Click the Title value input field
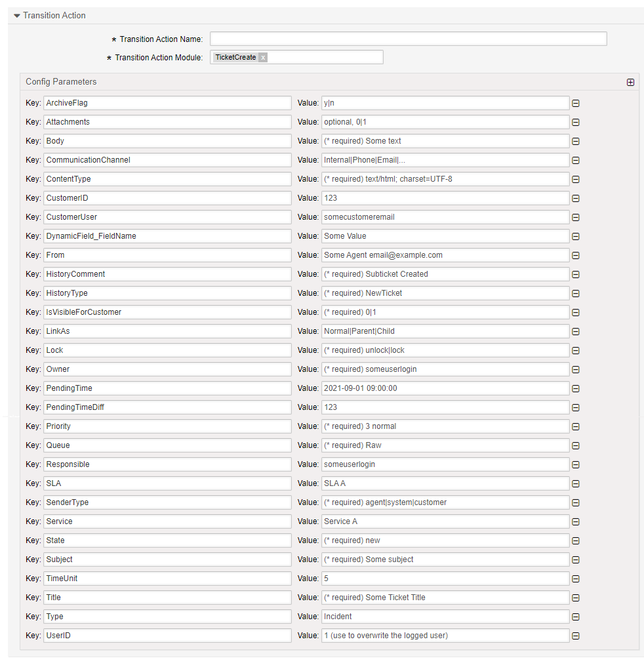Screen dimensions: 644x671 pos(445,598)
